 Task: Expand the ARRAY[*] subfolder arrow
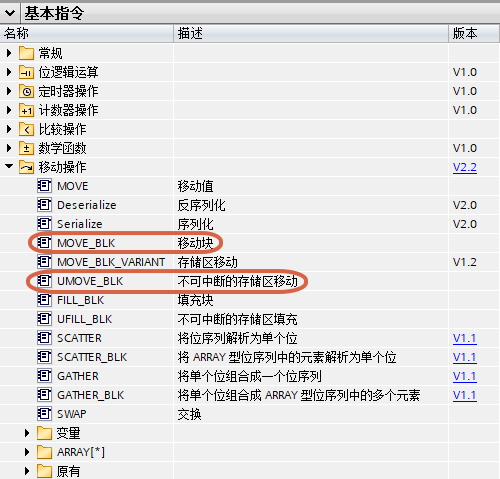tap(27, 452)
